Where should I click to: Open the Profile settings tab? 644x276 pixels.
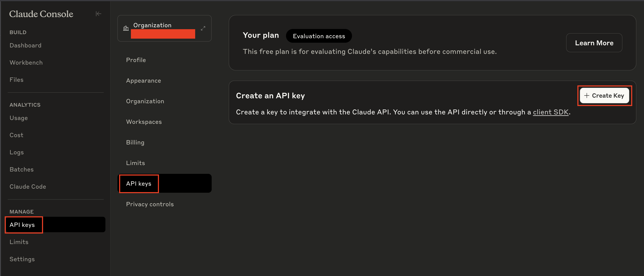[x=136, y=60]
